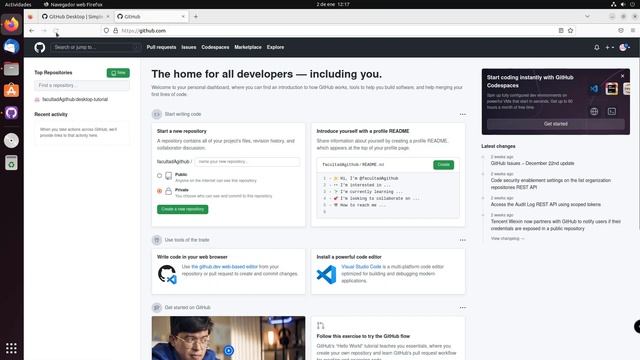Open the notifications bell icon
The image size is (640, 360).
[x=597, y=47]
